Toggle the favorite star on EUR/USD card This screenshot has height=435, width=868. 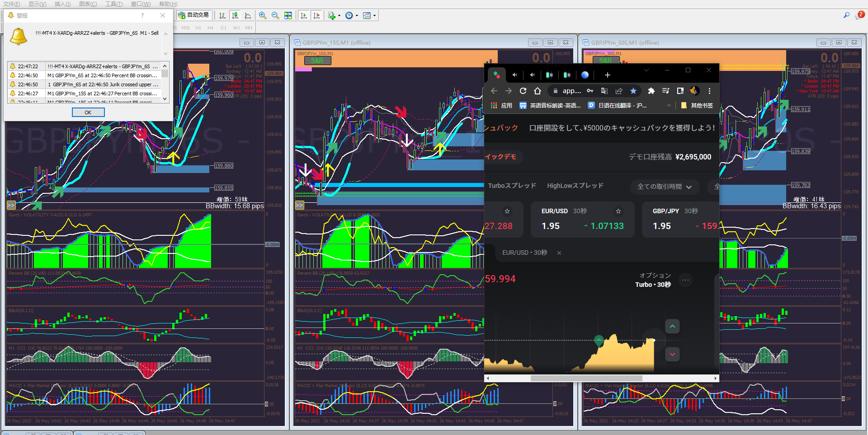coord(618,211)
